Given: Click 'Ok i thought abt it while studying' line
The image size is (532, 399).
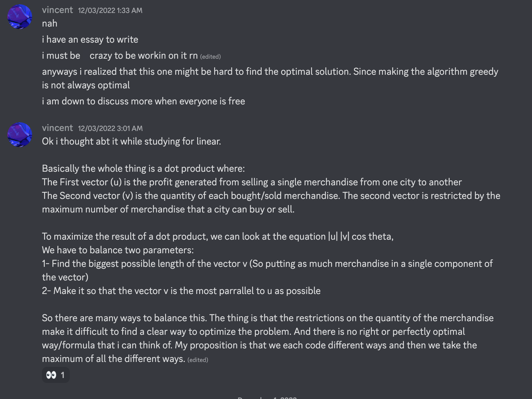Looking at the screenshot, I should [x=131, y=141].
